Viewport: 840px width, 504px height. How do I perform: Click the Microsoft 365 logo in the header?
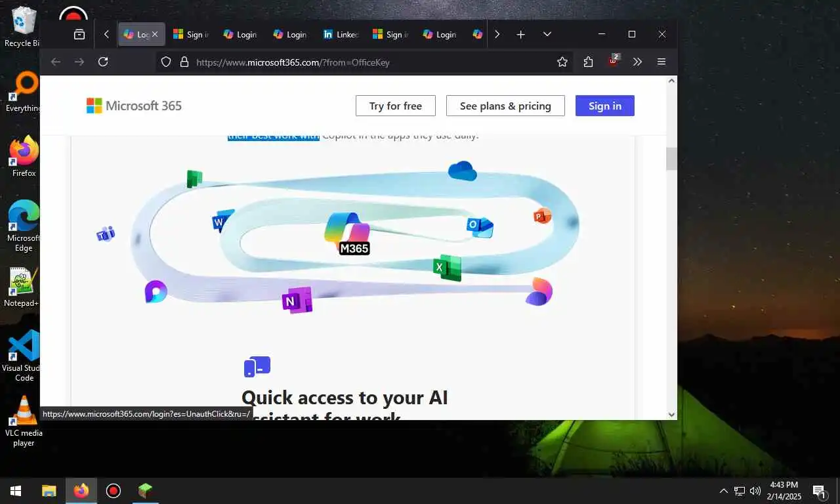[x=134, y=106]
